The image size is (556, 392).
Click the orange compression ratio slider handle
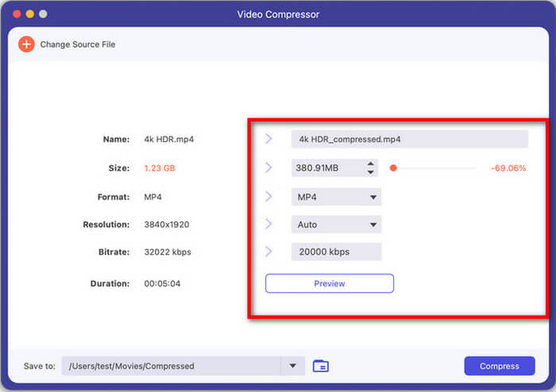click(x=393, y=168)
